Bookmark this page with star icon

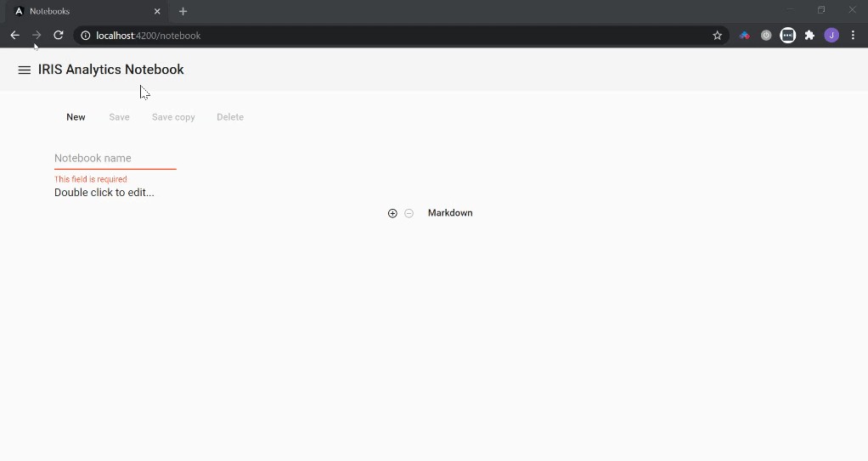tap(717, 36)
